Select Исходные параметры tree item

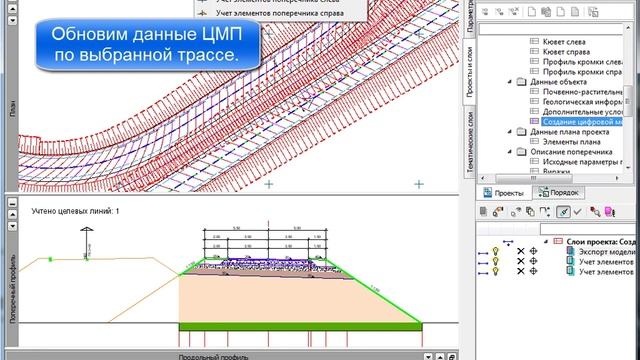pos(582,162)
